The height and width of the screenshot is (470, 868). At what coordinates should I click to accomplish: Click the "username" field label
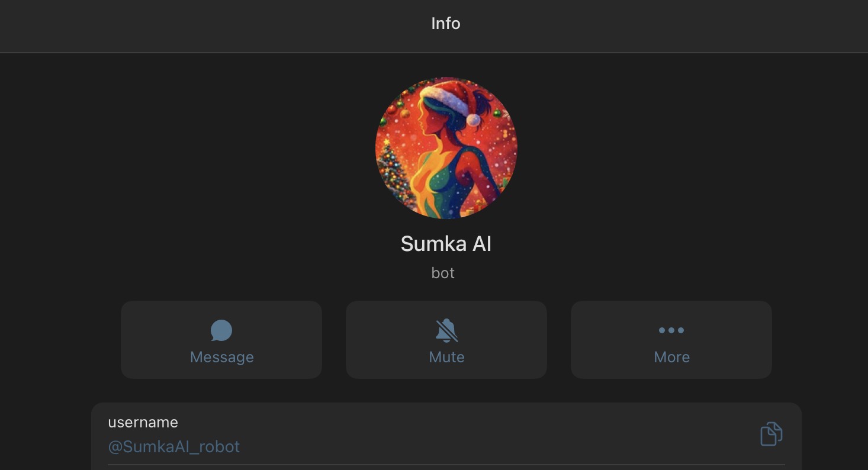pyautogui.click(x=143, y=422)
